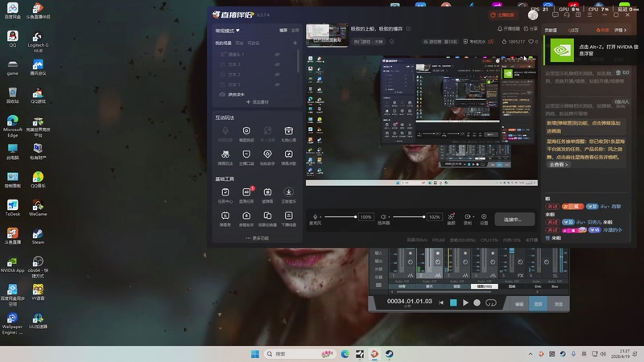
Task: Switch to the DAW 编辑 edit tab
Action: click(519, 304)
